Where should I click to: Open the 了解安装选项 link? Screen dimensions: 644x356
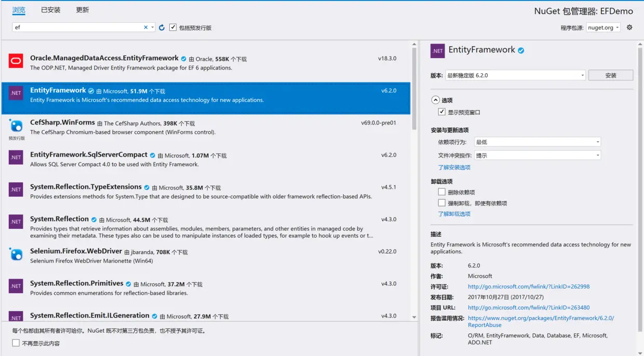pos(454,167)
